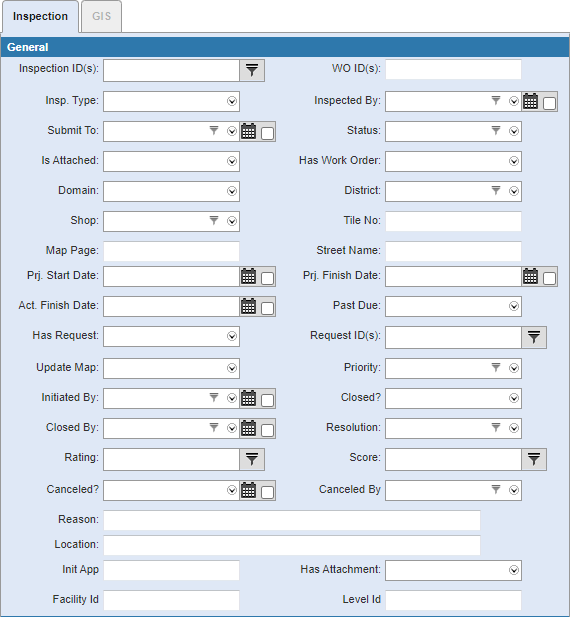Click the calendar icon next to Submit To
This screenshot has width=570, height=617.
[x=248, y=131]
